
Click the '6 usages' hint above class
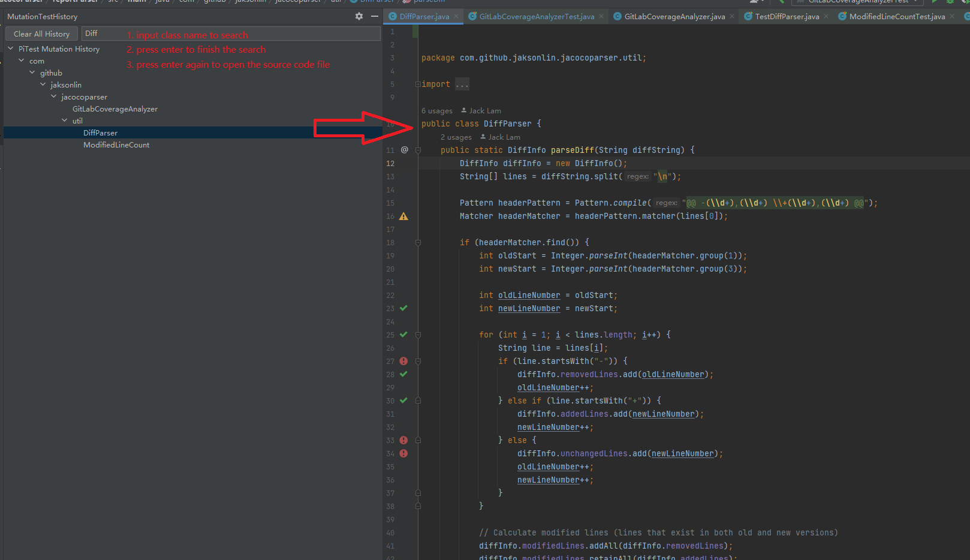437,111
